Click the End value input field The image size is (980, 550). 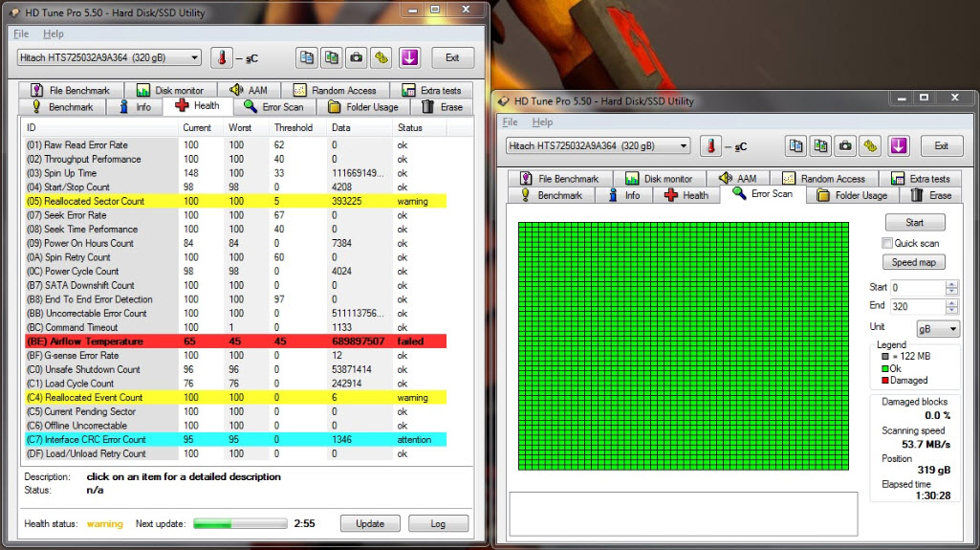[918, 306]
